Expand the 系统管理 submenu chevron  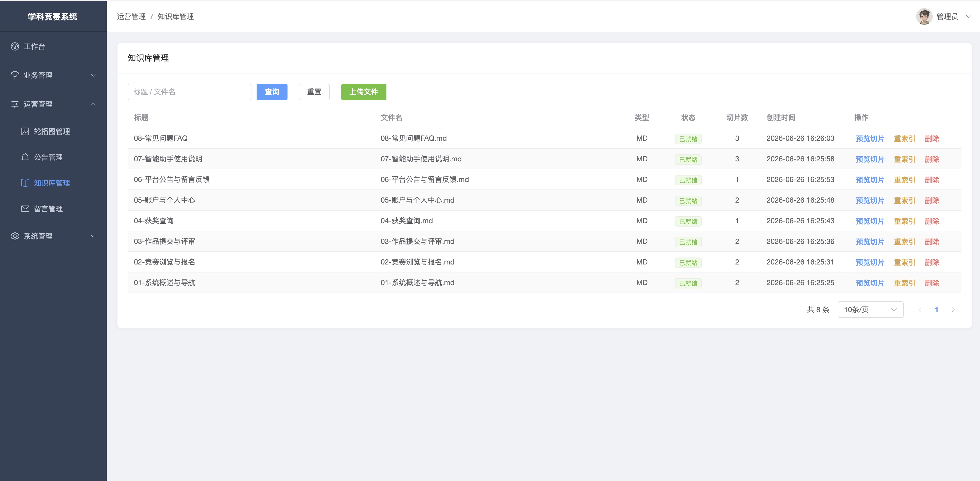pyautogui.click(x=93, y=236)
